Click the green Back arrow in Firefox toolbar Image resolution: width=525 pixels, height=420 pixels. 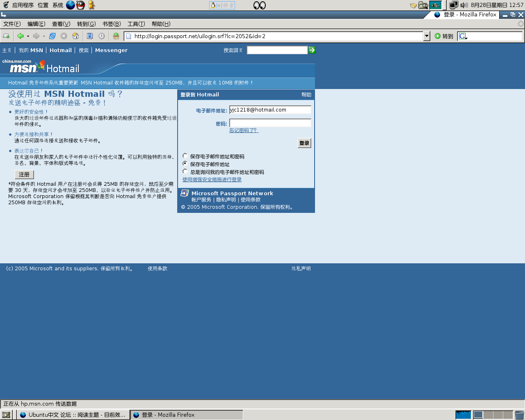pos(20,36)
